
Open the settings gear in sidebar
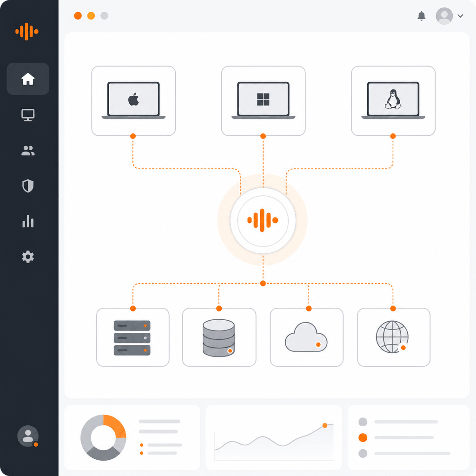click(28, 257)
